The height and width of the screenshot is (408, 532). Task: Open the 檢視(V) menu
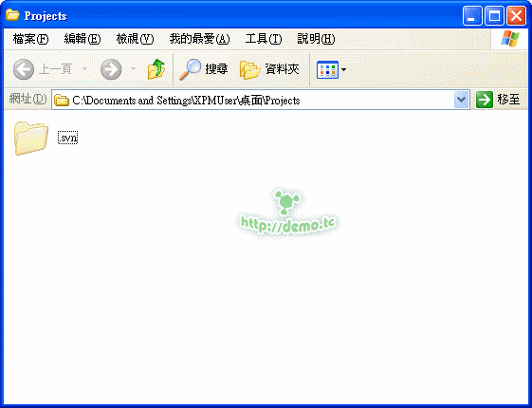(x=135, y=39)
